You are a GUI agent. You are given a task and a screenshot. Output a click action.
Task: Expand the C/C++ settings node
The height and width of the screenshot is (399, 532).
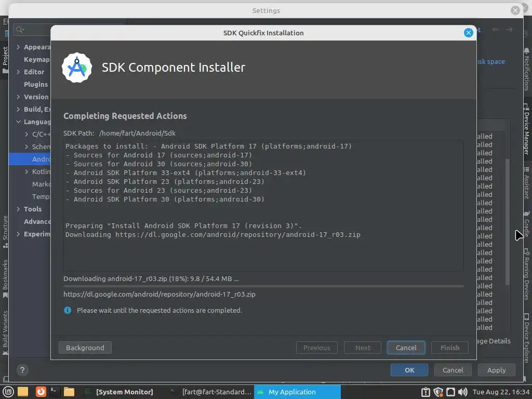[26, 135]
